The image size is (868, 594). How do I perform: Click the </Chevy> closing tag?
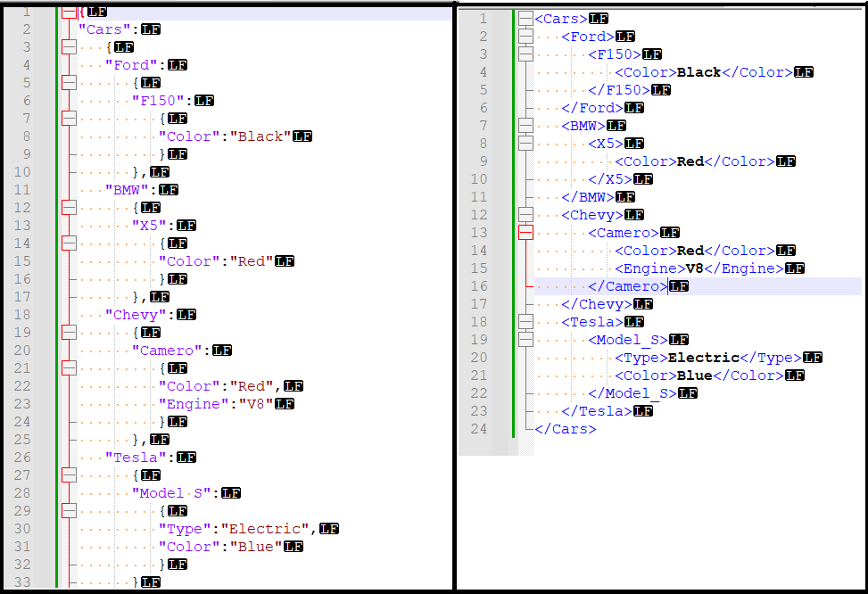click(x=597, y=304)
